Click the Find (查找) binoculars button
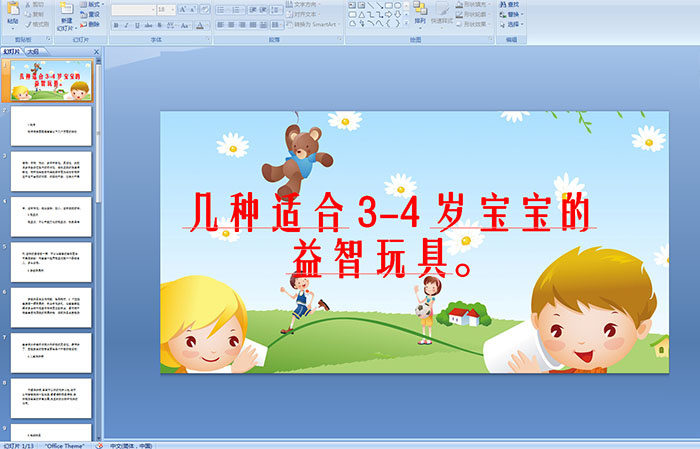Viewport: 700px width, 449px height. tap(509, 4)
